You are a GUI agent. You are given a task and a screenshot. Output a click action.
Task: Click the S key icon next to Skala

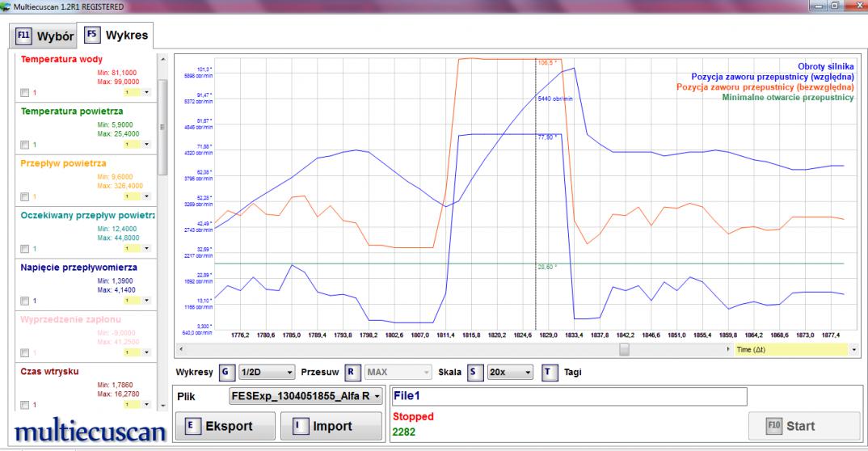coord(474,373)
